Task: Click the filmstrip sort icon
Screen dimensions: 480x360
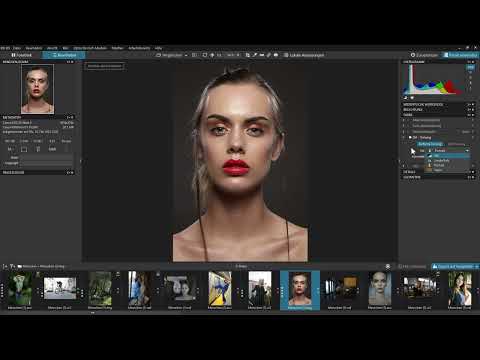Action: (5, 266)
